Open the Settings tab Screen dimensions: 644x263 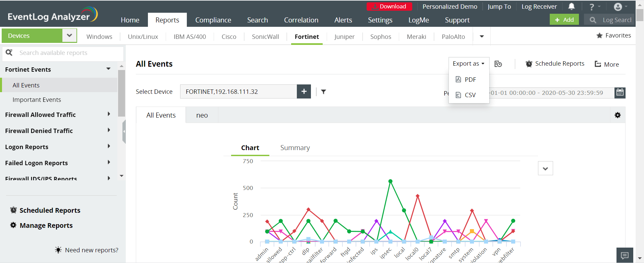click(380, 20)
